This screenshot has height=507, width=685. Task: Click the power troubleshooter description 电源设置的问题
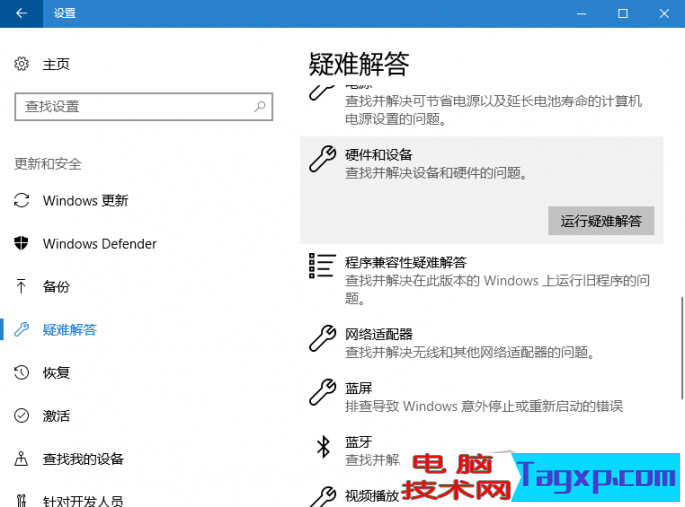click(396, 119)
